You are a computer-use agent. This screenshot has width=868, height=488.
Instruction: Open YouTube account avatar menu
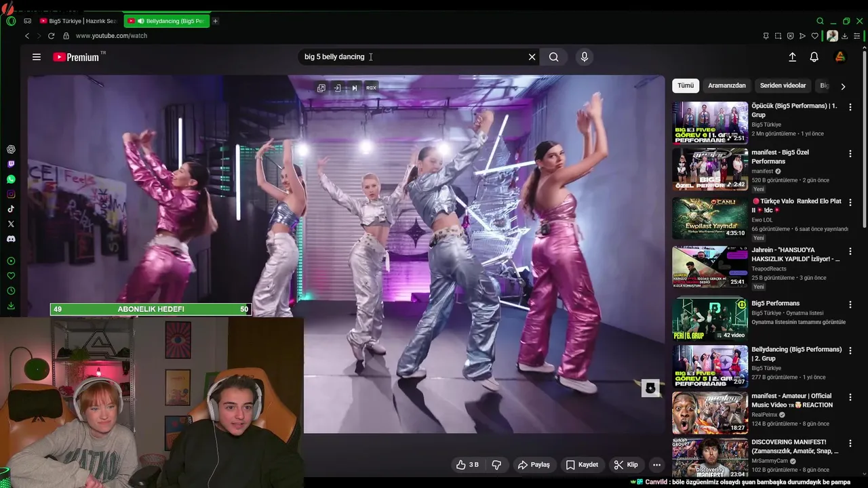[x=840, y=57]
